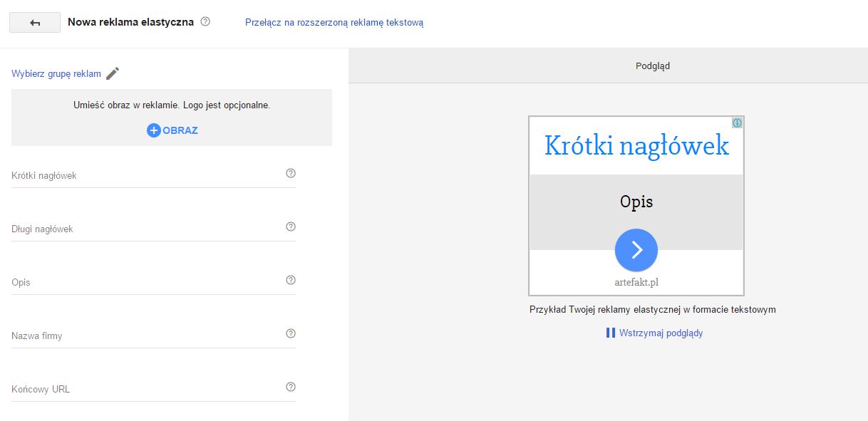Screen dimensions: 868x421
Task: Click the back arrow button
Action: pos(35,23)
